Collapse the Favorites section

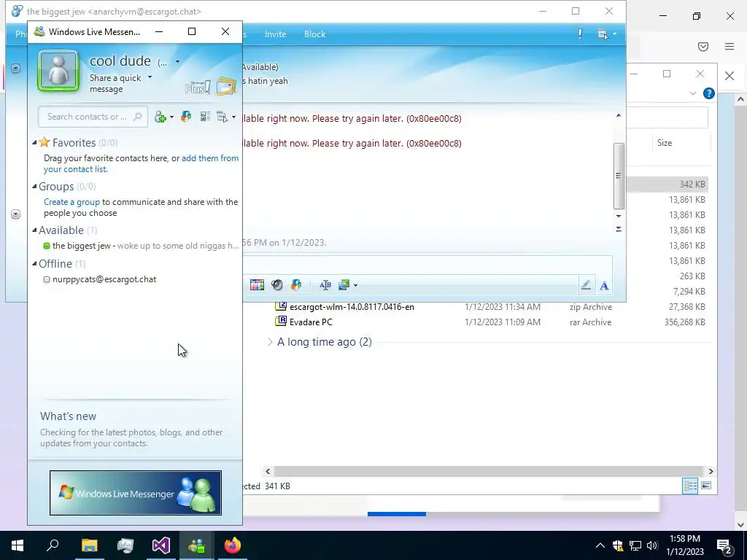(34, 142)
